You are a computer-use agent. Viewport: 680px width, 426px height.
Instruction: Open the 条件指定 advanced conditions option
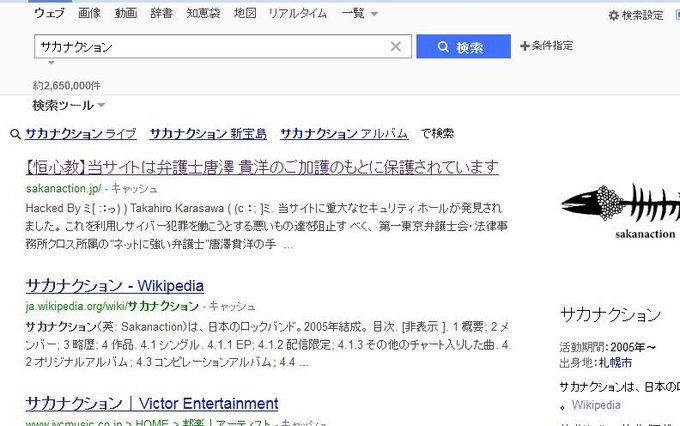pyautogui.click(x=546, y=46)
